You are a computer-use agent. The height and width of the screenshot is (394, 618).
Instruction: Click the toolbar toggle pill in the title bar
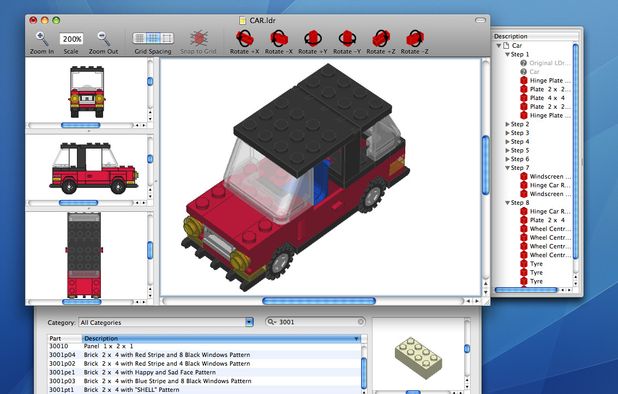[x=480, y=20]
